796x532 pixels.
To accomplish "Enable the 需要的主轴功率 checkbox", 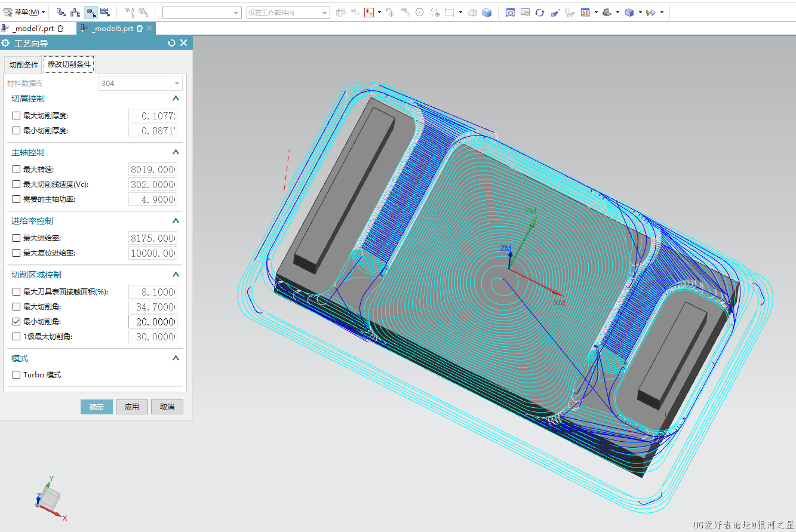I will (x=17, y=199).
